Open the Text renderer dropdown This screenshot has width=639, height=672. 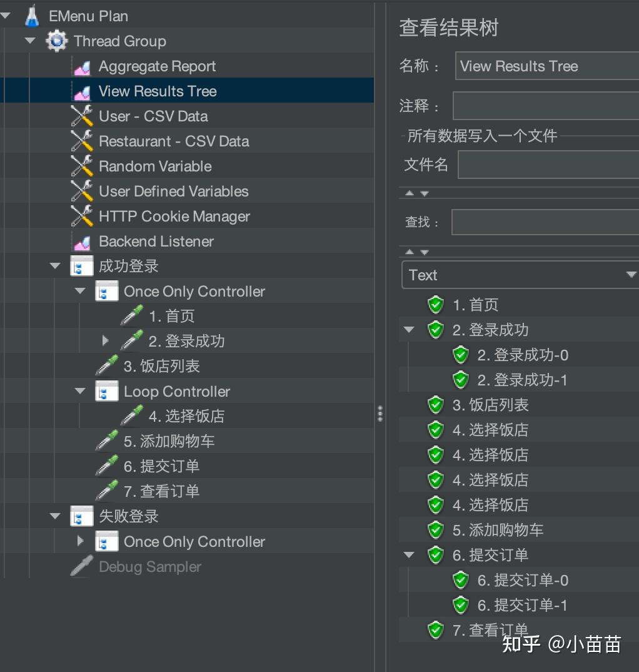coord(520,275)
